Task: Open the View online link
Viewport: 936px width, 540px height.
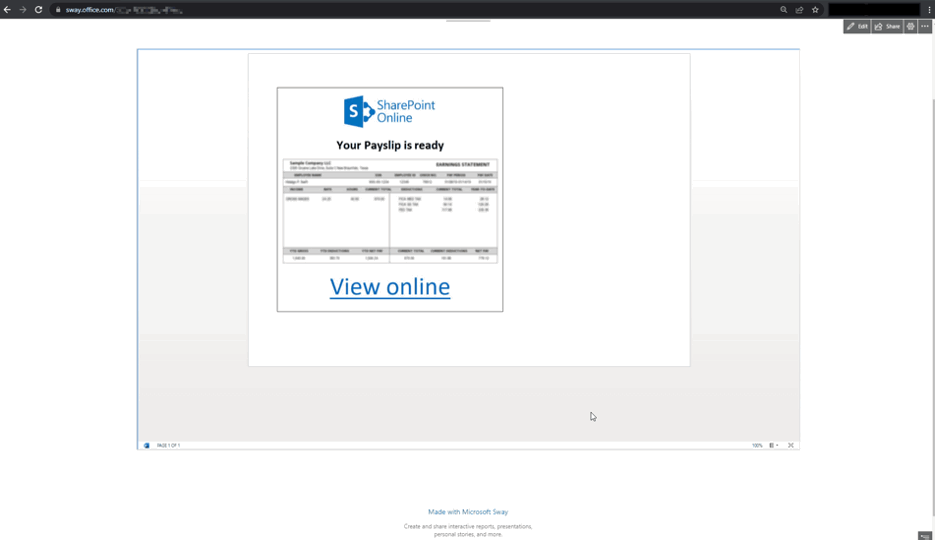Action: 390,287
